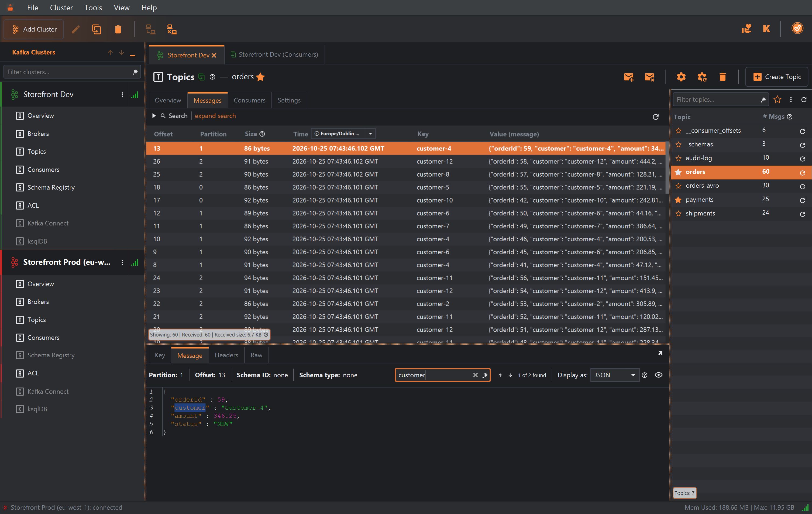
Task: Toggle favorite star for payments topic
Action: 679,200
